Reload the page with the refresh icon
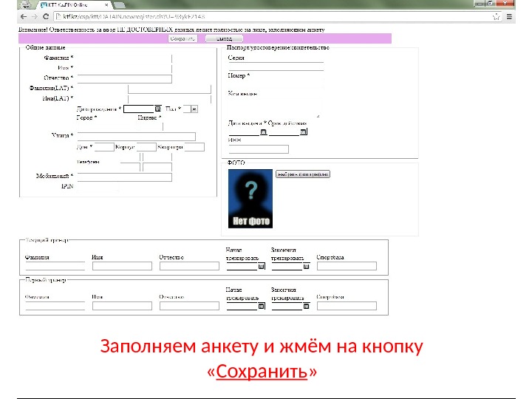 coord(46,16)
